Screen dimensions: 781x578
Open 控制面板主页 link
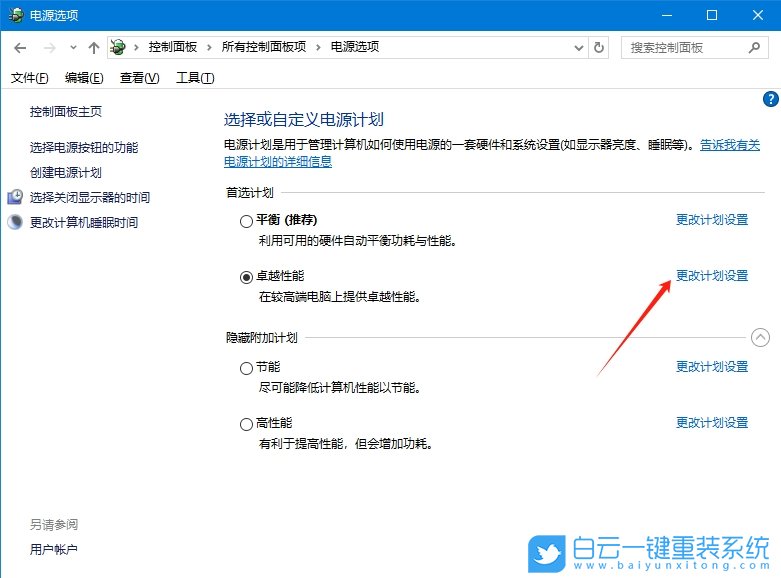[66, 112]
